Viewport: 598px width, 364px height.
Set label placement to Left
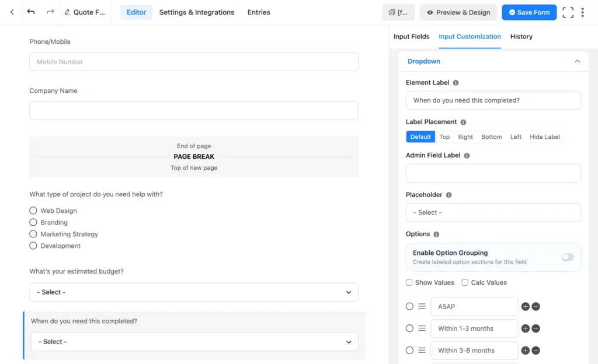coord(516,136)
